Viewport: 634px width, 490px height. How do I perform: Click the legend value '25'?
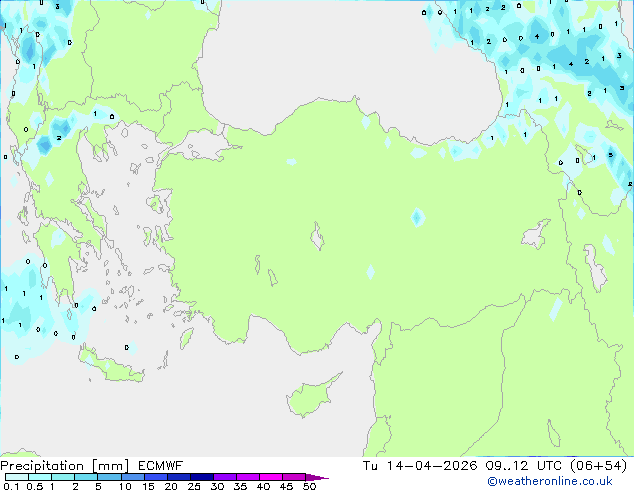pos(194,486)
